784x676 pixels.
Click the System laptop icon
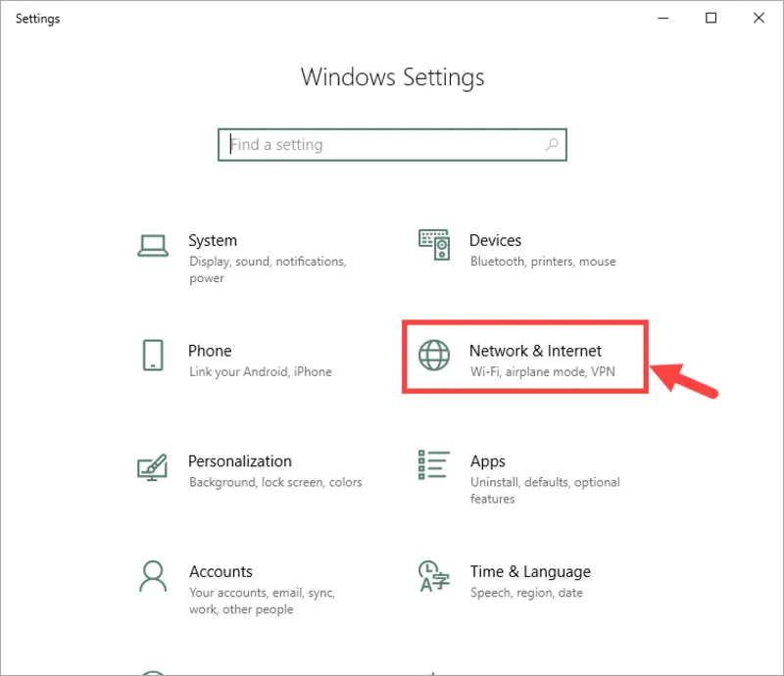[x=152, y=244]
